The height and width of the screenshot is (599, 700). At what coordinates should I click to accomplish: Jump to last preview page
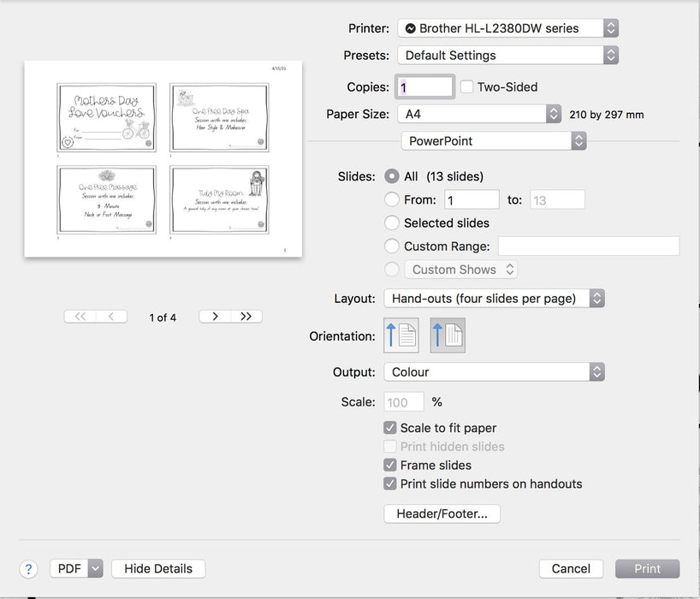click(x=246, y=317)
